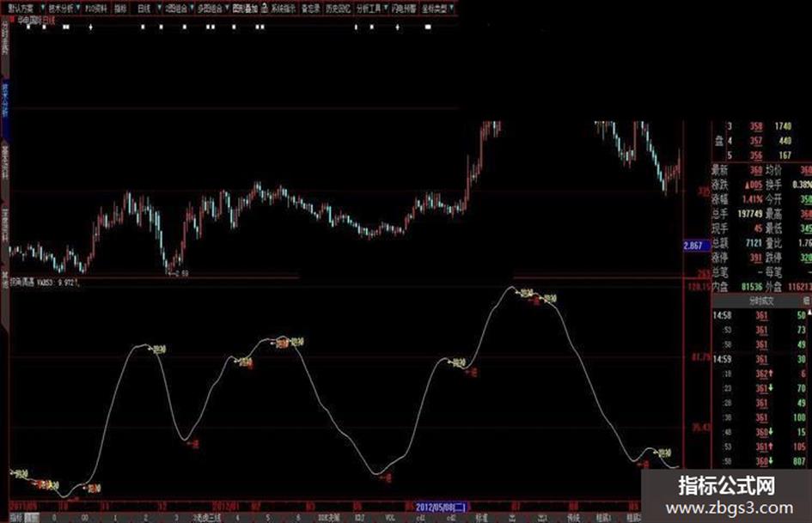Click the 14:58 trade row
This screenshot has height=523, width=812.
[760, 315]
